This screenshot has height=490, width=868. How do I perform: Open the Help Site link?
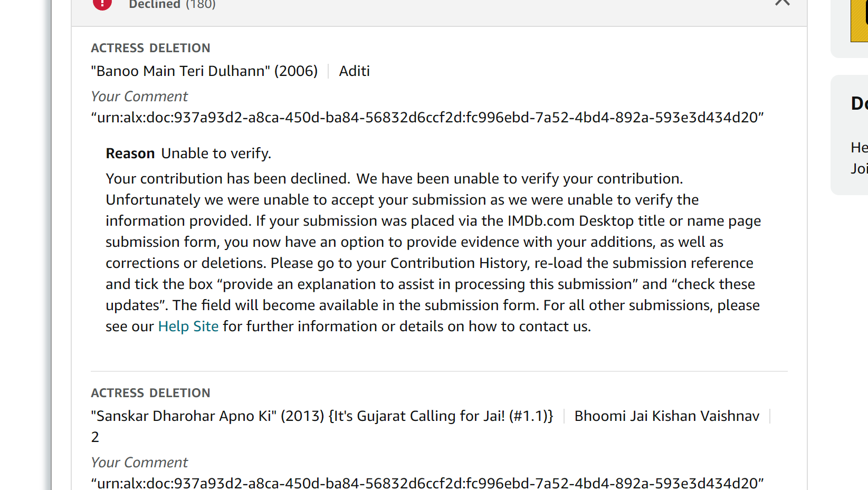(188, 326)
